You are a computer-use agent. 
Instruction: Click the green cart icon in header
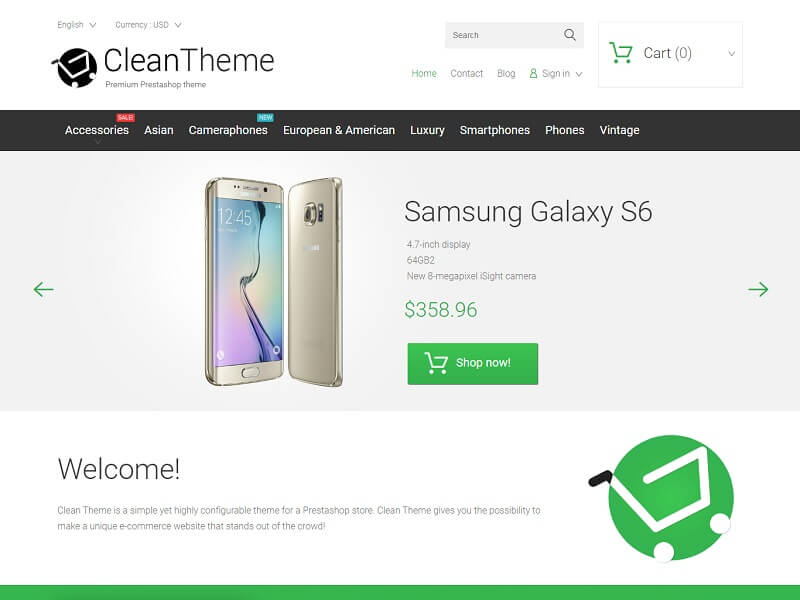pyautogui.click(x=621, y=53)
